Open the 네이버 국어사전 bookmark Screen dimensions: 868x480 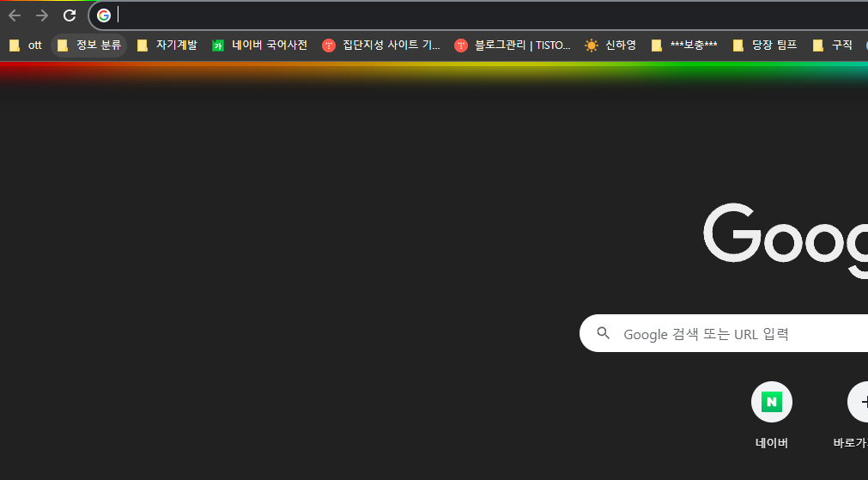point(259,46)
